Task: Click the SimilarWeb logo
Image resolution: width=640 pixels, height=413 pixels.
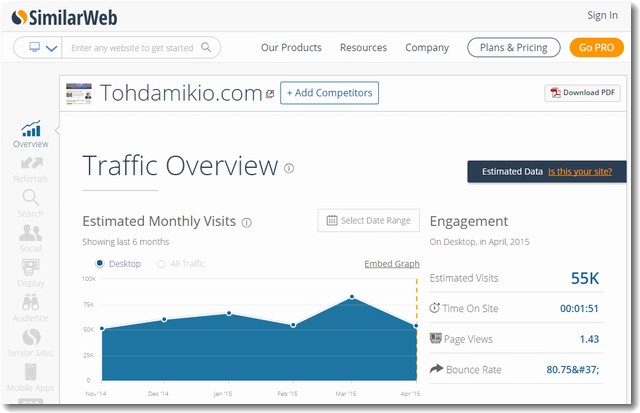Action: [x=64, y=18]
